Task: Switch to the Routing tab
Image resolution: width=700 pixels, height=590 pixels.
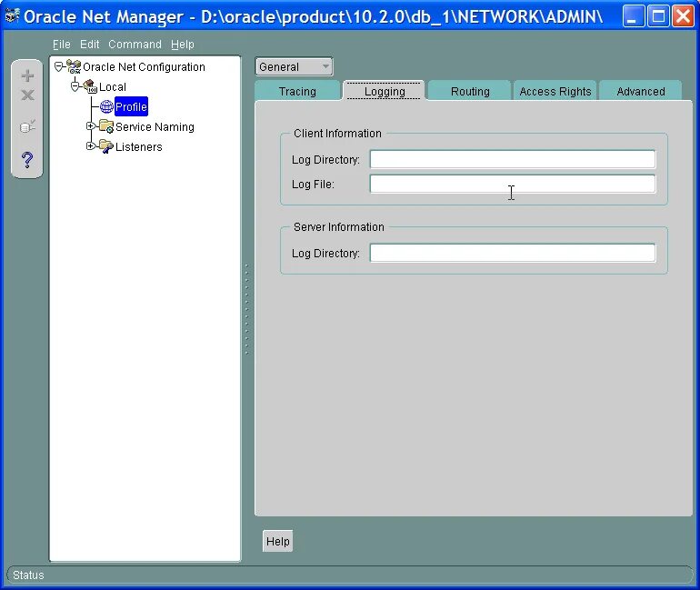Action: pos(470,91)
